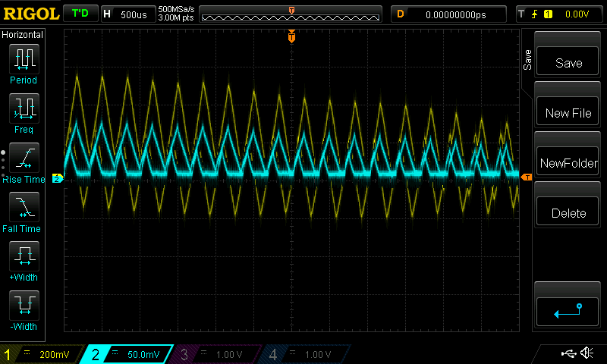Select the +Width measurement icon
The height and width of the screenshot is (364, 607).
(24, 256)
